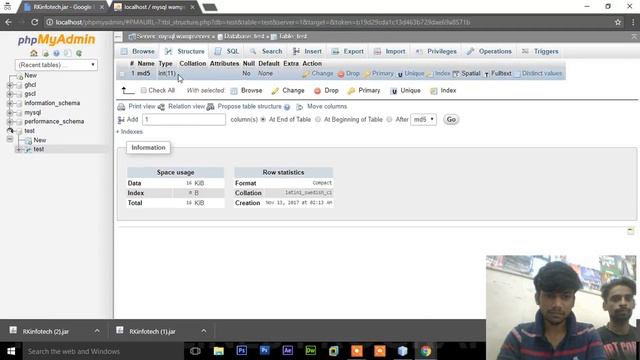
Task: Open phpMyAdmin documentation help icon
Action: [56, 53]
